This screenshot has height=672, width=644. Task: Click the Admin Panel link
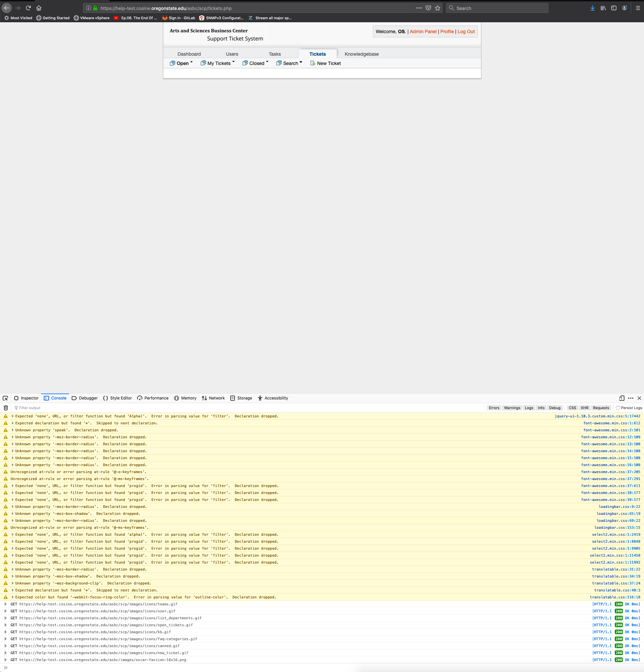(423, 31)
